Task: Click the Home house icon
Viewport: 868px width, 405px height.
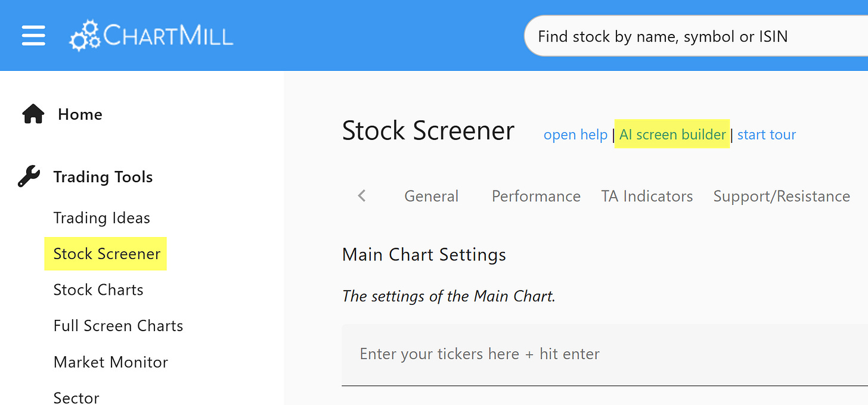Action: tap(33, 114)
